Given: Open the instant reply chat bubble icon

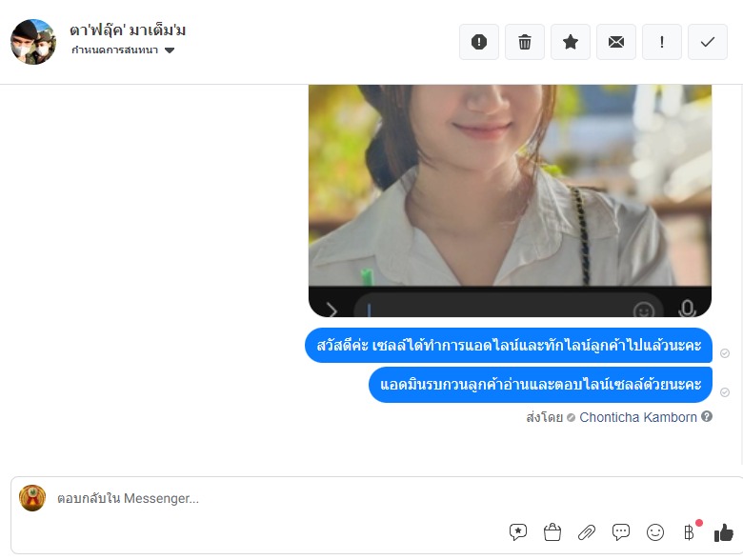Looking at the screenshot, I should 621,532.
